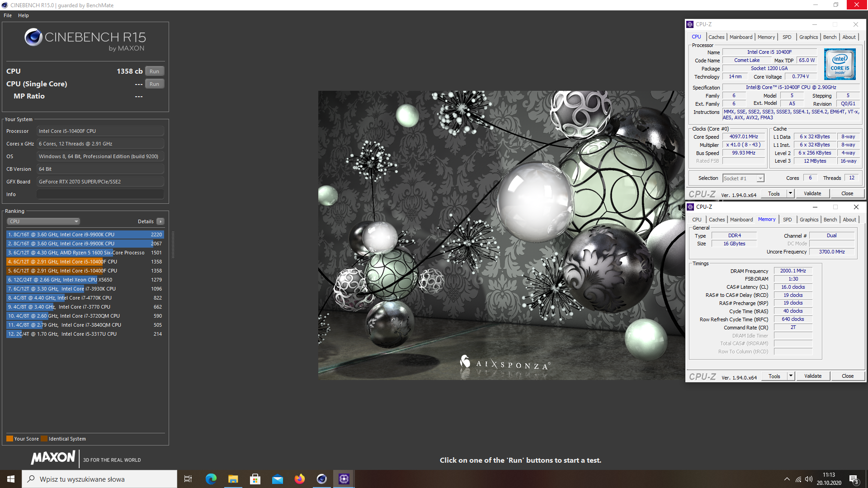Switch to CPU-Z taskbar icon

pos(344,479)
